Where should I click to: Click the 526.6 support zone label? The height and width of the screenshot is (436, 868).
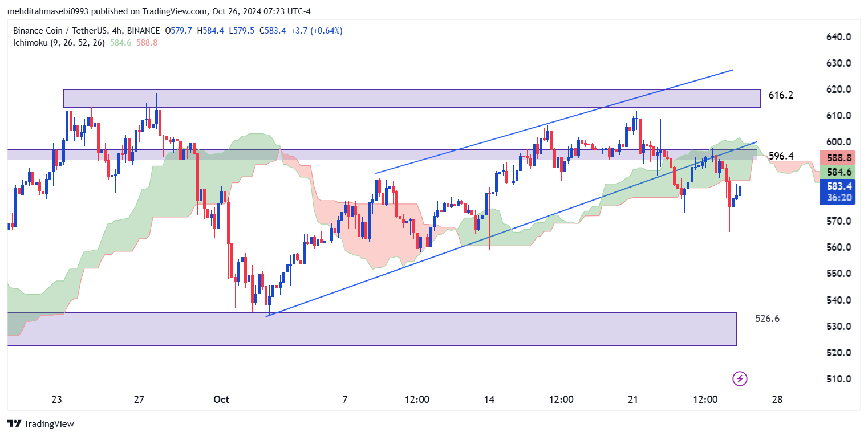tap(767, 319)
